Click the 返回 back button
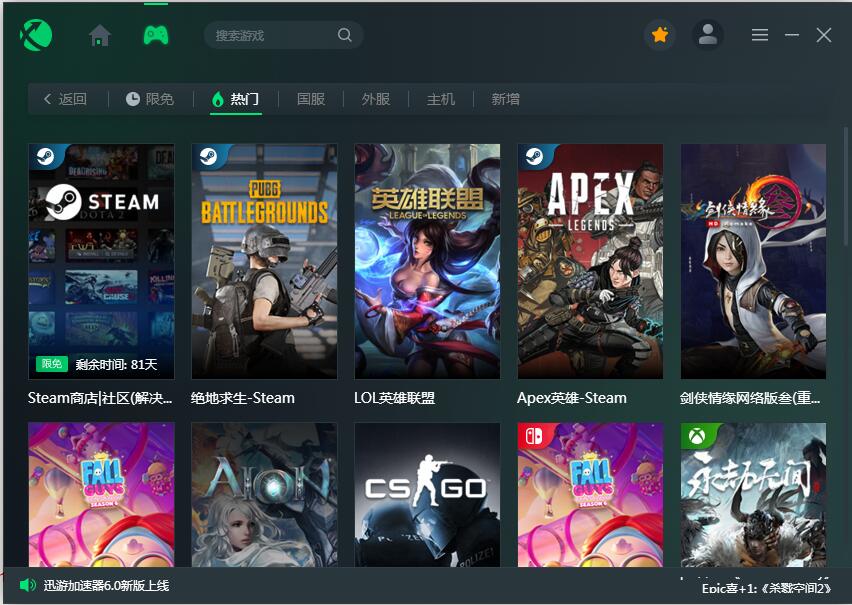 64,98
